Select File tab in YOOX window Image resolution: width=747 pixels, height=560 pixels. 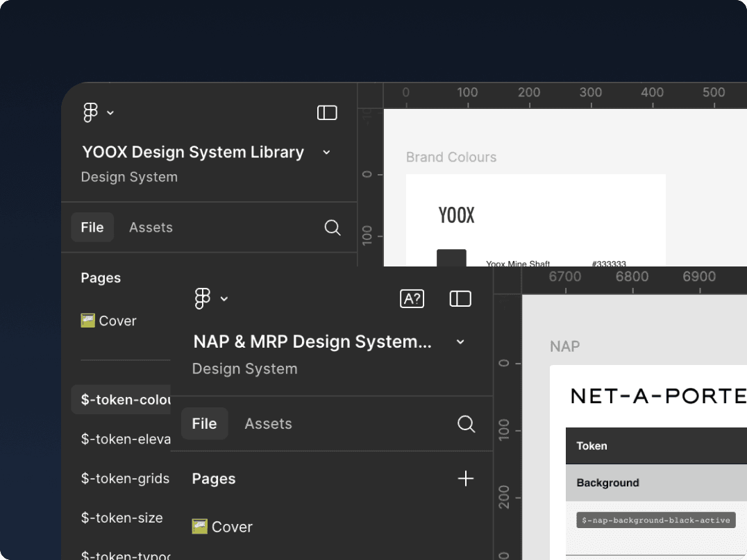92,227
